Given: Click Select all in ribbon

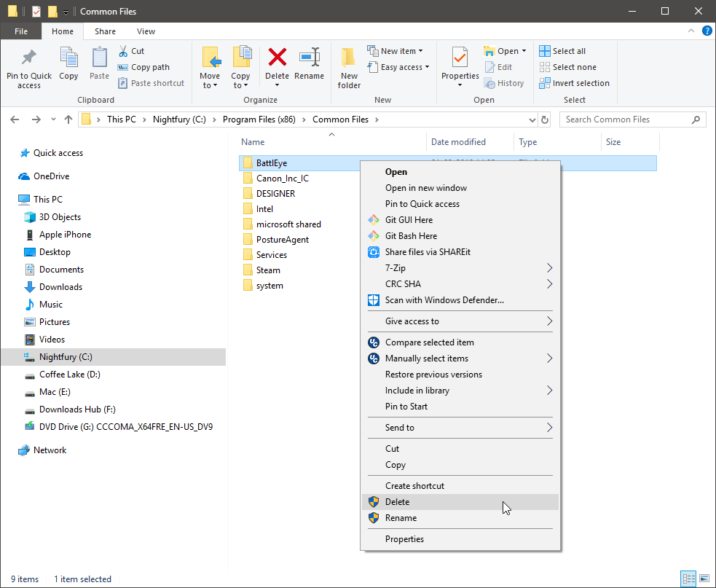Looking at the screenshot, I should (562, 51).
